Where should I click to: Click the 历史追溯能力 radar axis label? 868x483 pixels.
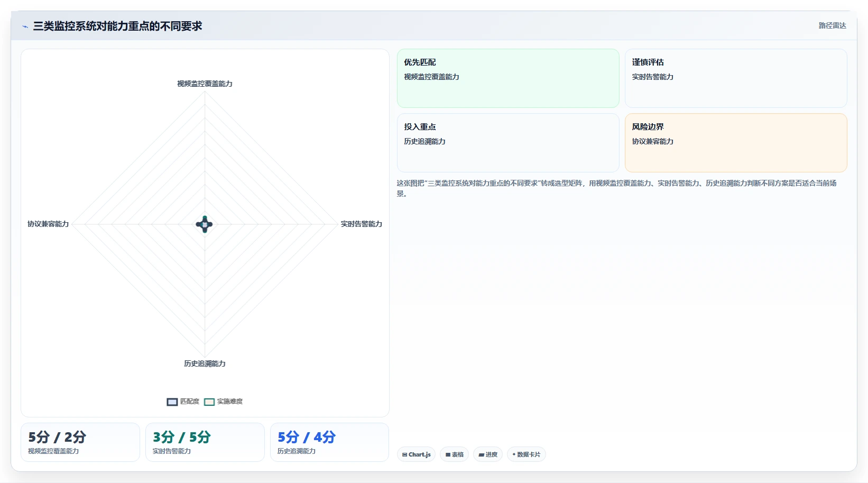click(205, 363)
